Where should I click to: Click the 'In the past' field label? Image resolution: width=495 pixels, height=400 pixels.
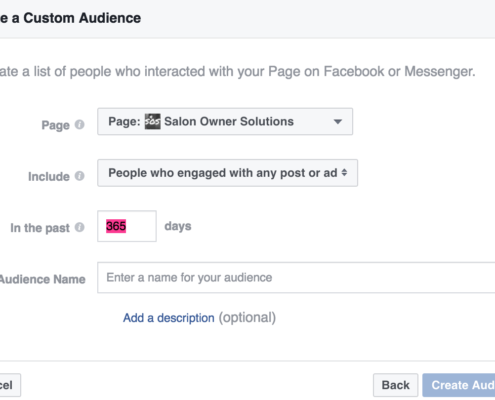[x=40, y=228]
